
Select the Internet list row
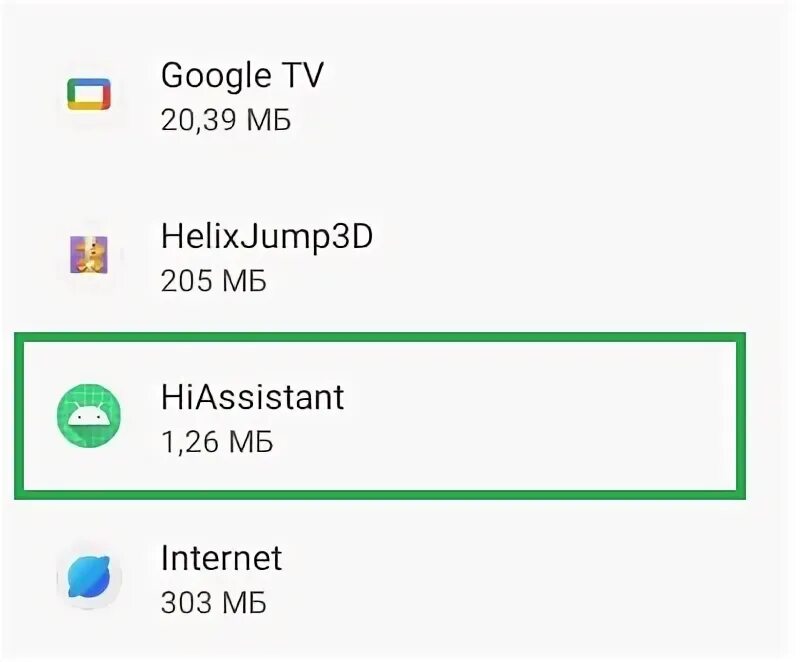click(x=393, y=577)
